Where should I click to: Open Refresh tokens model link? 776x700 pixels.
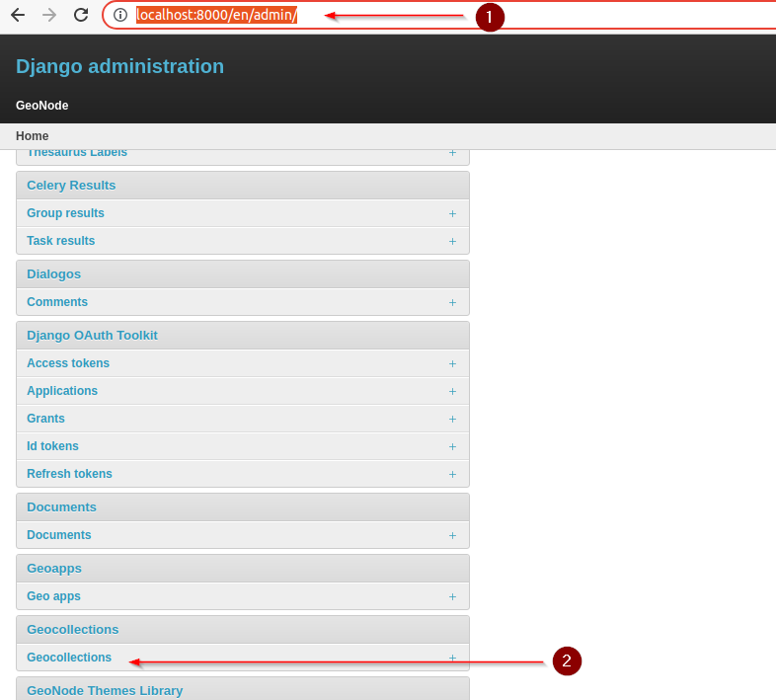(69, 474)
